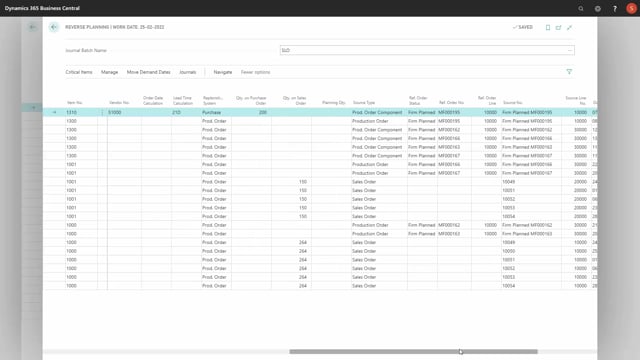Click the Vendor No. column header
The height and width of the screenshot is (360, 640).
[119, 103]
